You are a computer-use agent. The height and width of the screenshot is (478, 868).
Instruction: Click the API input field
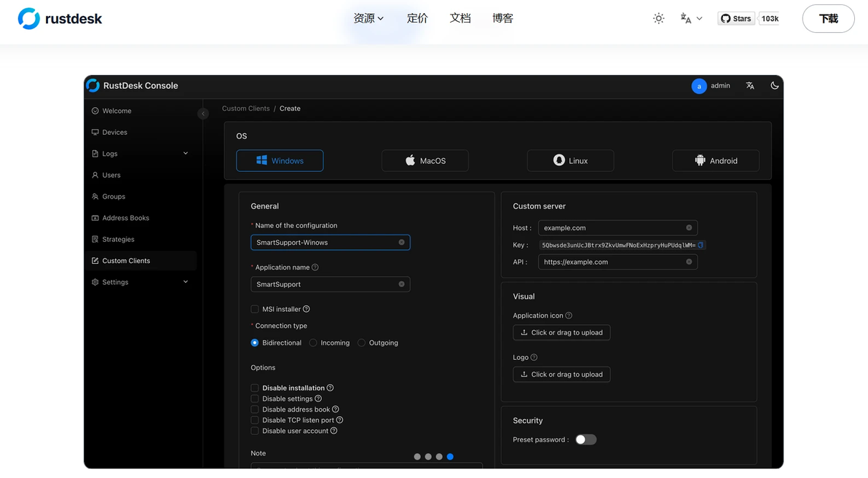(x=618, y=262)
